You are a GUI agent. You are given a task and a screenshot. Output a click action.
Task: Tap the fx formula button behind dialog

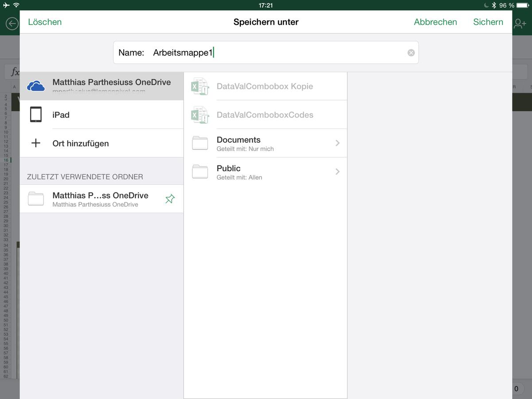point(15,72)
